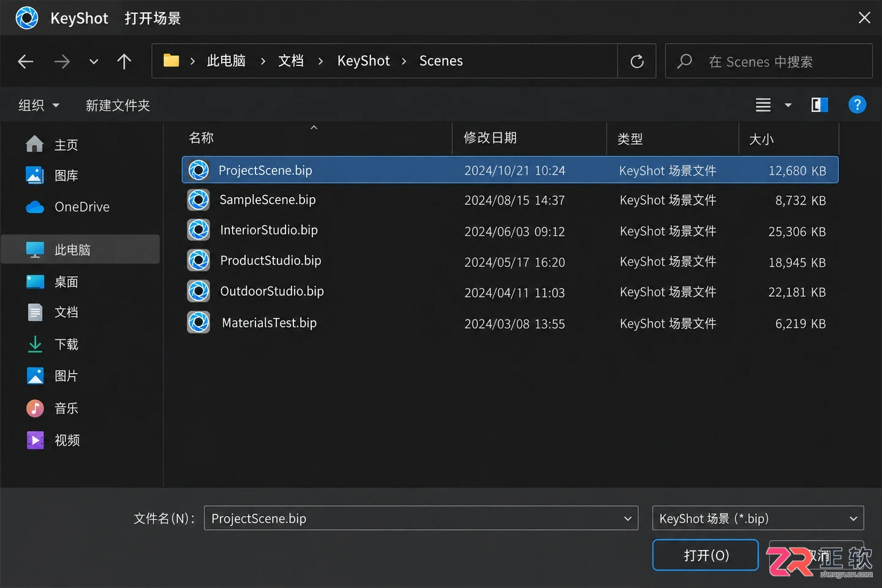
Task: Click 新建文件夹 button
Action: pos(118,105)
